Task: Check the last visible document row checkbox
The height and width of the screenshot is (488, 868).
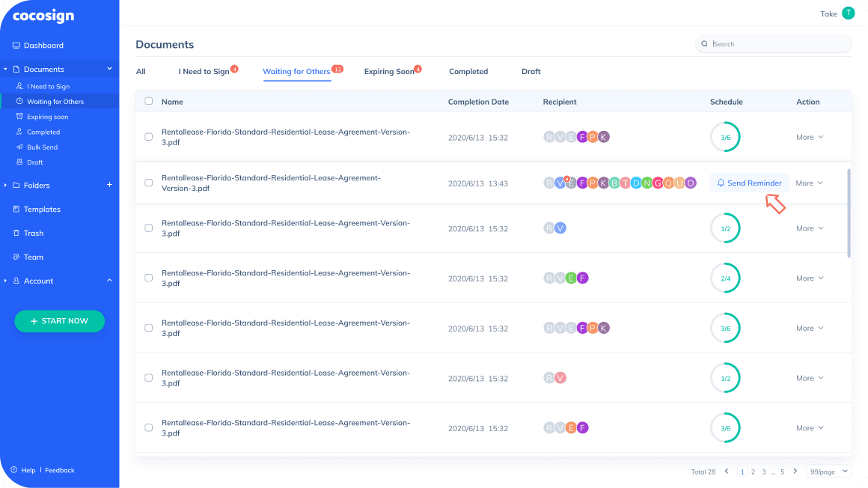Action: tap(148, 428)
